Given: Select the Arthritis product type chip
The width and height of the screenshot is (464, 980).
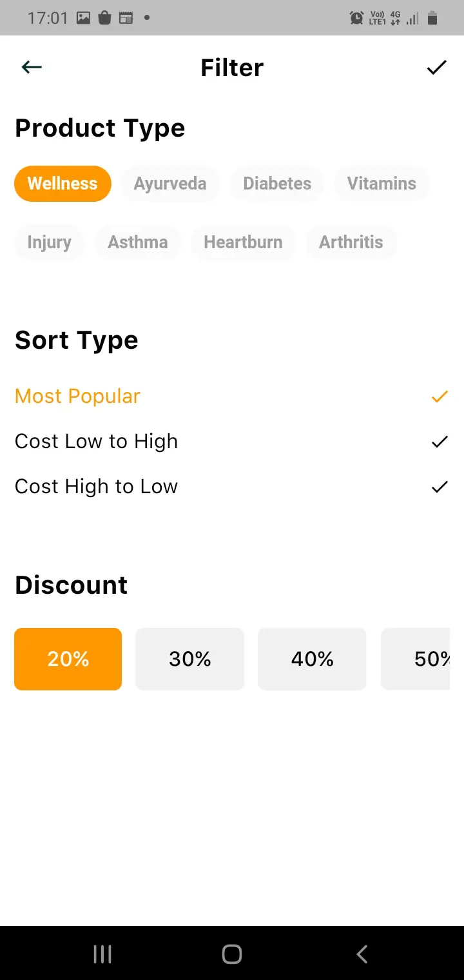Looking at the screenshot, I should 351,242.
